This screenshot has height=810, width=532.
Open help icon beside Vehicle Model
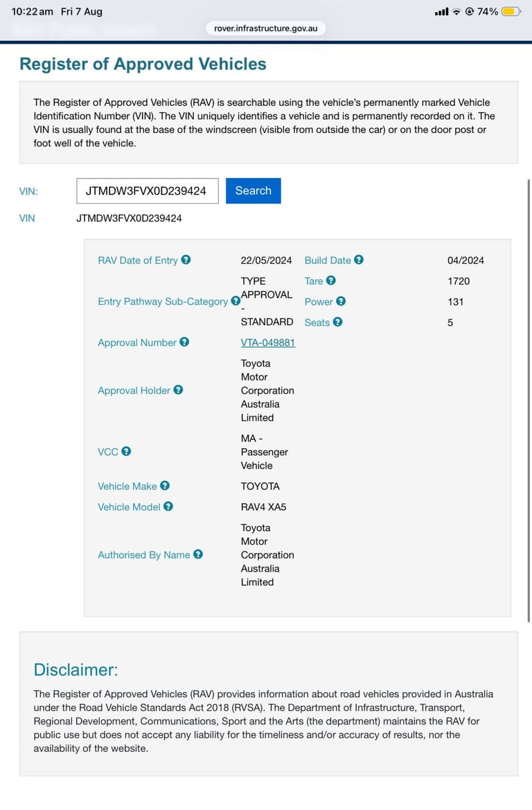coord(168,507)
